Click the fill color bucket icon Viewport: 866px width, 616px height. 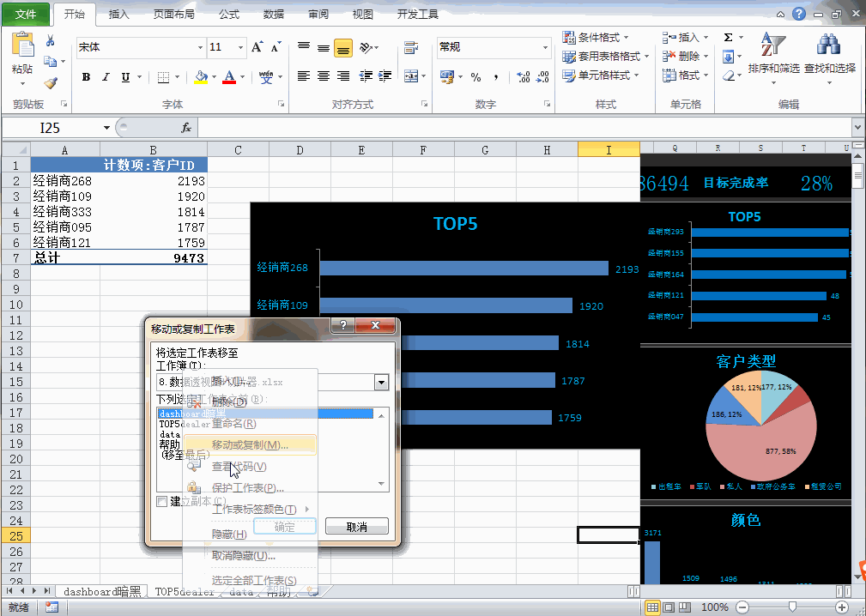coord(201,76)
